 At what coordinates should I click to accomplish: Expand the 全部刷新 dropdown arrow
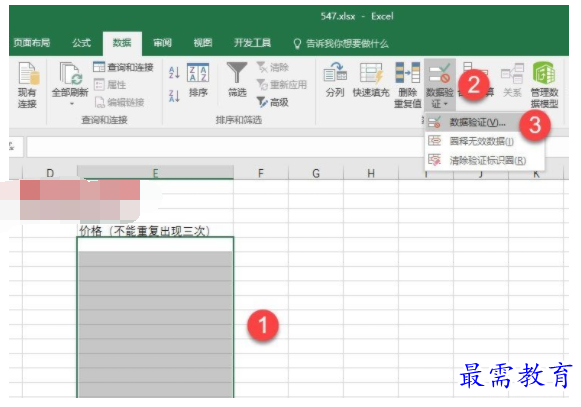[72, 104]
